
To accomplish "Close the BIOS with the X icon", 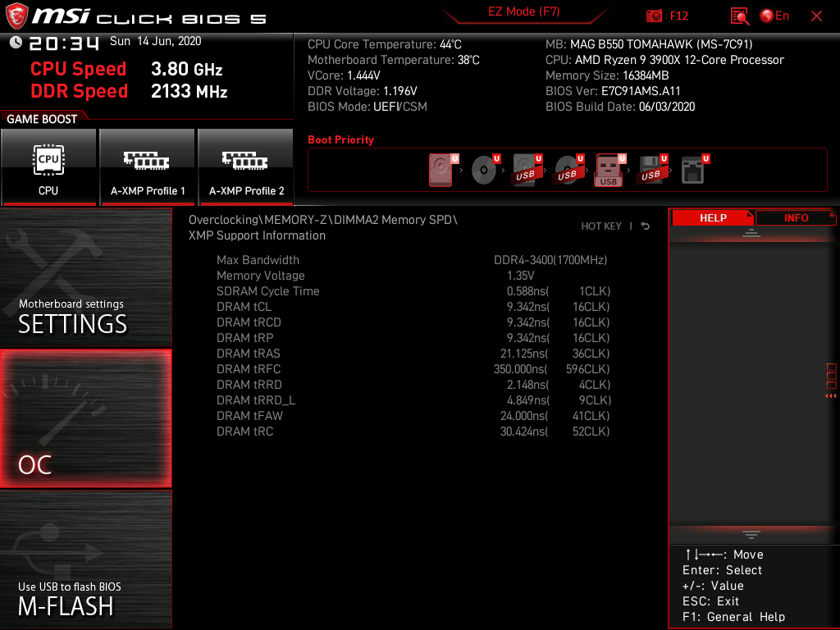I will (816, 16).
